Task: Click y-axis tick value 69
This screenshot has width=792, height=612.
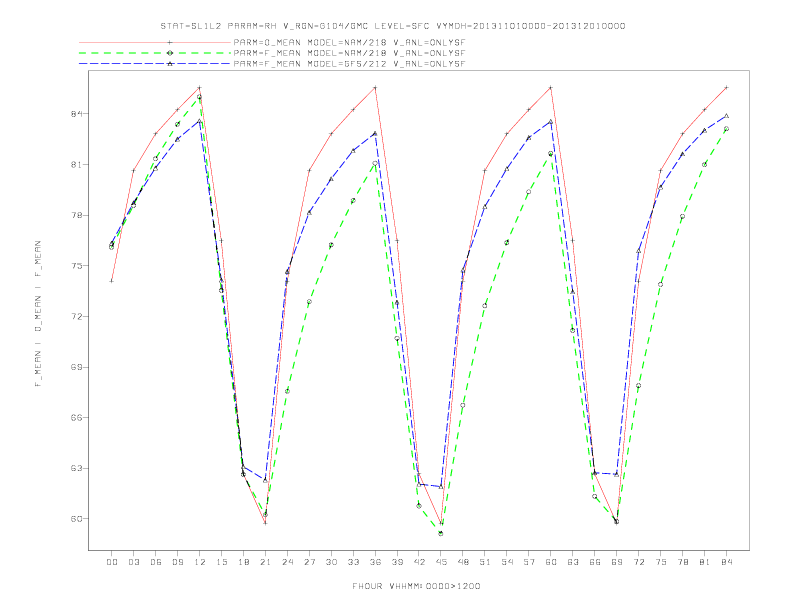Action: pyautogui.click(x=76, y=367)
